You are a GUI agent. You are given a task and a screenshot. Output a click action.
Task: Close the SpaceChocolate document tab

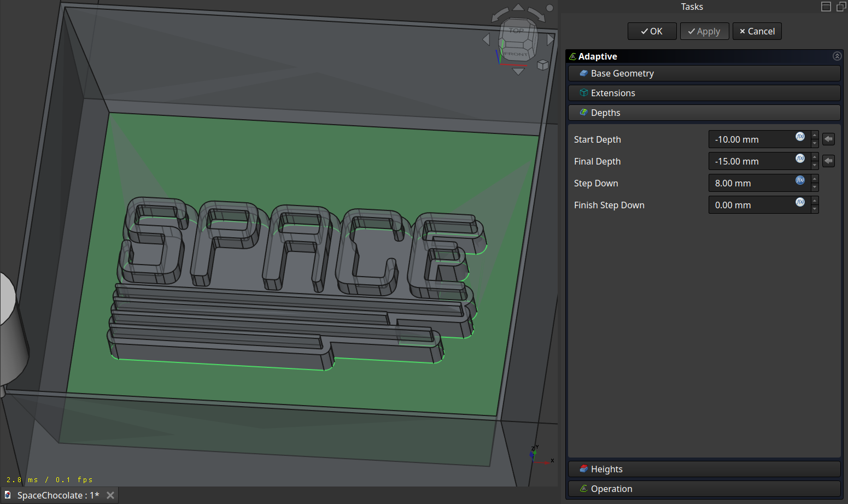point(110,495)
